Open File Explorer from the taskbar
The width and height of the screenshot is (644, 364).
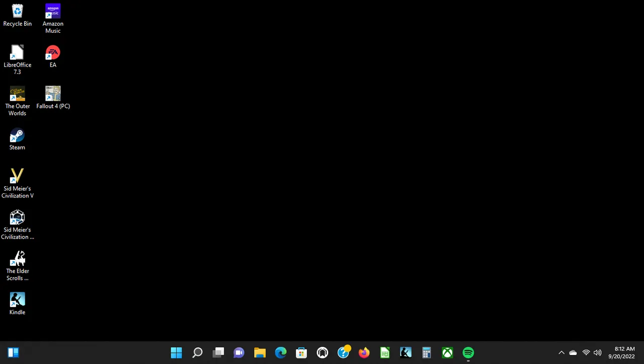260,353
